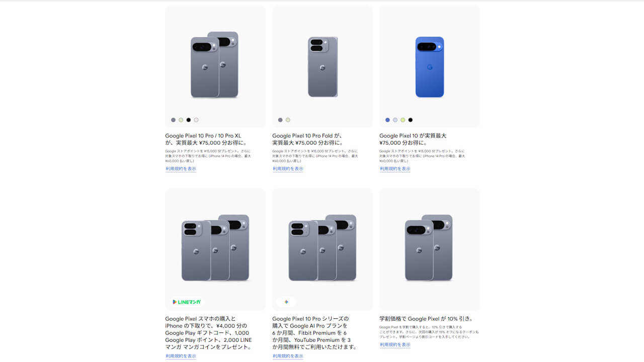Open 利用規約を表示 under Pixel 10 Pro Fold offer
Image resolution: width=644 pixels, height=362 pixels.
pos(288,169)
